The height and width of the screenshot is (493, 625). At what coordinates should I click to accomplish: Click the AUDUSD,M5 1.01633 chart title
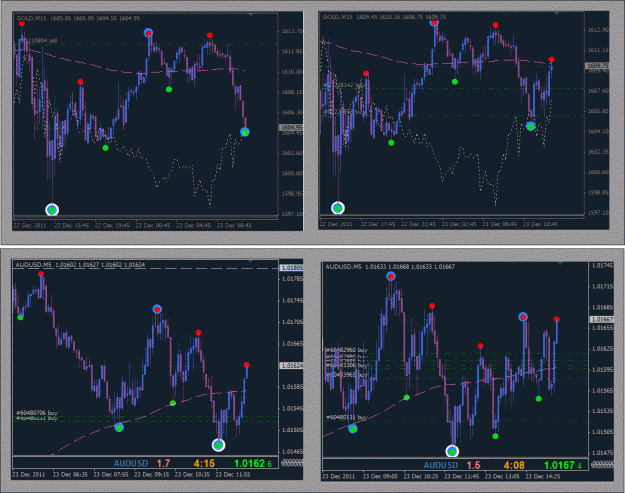(390, 267)
